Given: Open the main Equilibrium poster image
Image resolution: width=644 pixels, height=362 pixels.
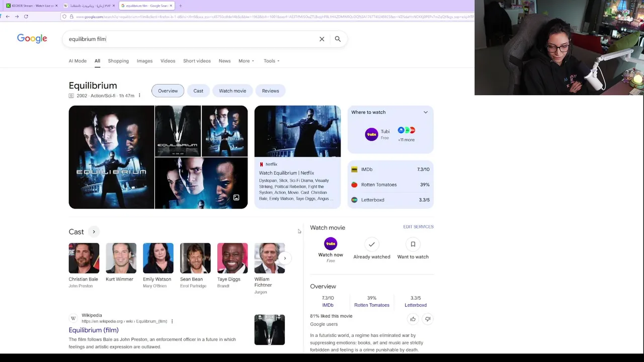Looking at the screenshot, I should 112,157.
